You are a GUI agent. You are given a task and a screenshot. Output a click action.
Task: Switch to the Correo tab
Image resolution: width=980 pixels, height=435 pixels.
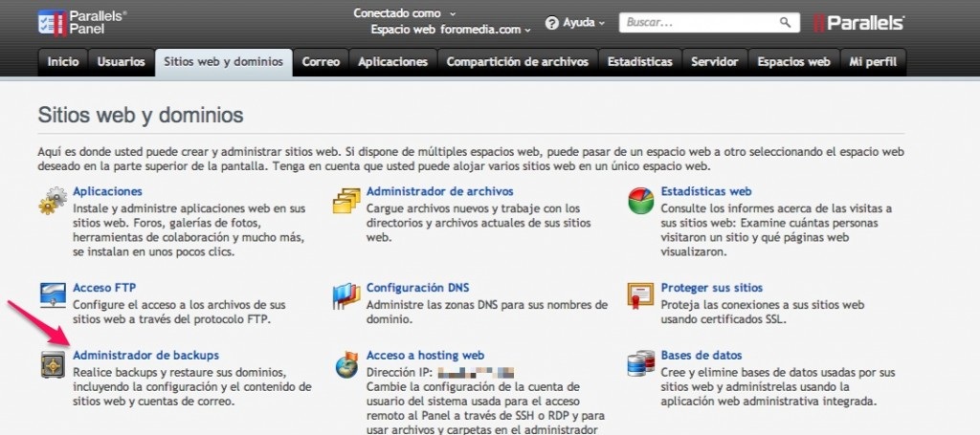pos(321,62)
